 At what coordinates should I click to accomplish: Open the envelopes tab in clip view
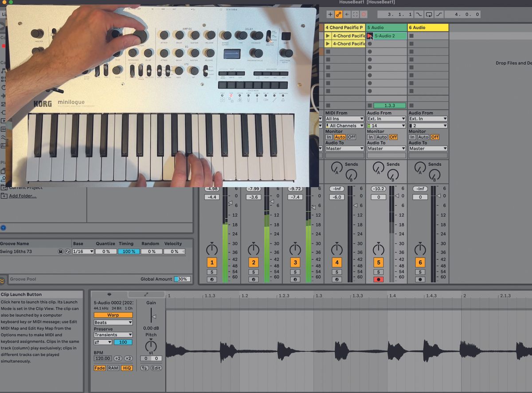click(x=146, y=295)
